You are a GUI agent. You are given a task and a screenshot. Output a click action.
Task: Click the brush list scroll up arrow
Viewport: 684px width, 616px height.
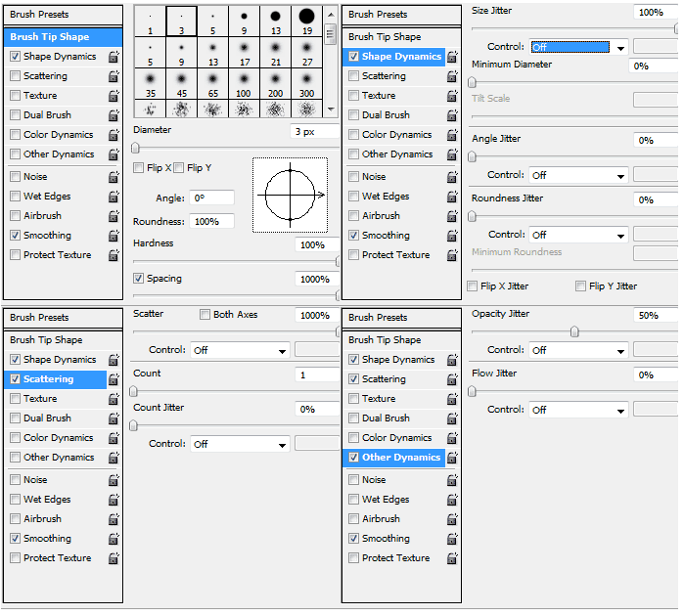coord(331,15)
